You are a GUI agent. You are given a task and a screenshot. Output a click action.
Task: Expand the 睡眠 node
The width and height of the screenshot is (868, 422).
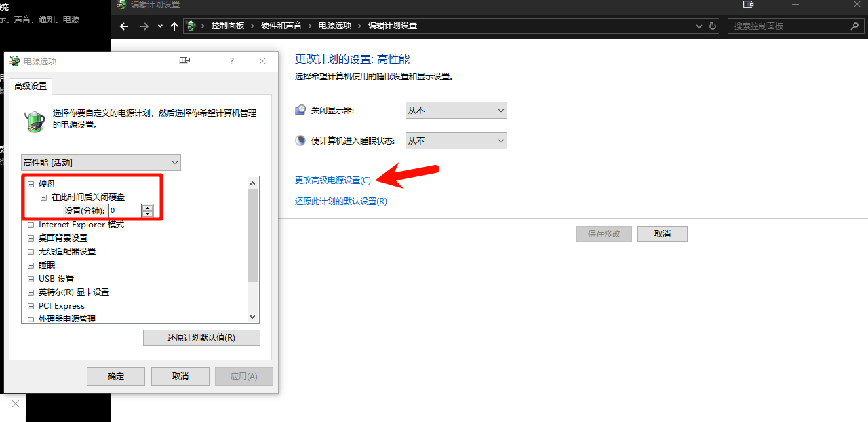31,265
